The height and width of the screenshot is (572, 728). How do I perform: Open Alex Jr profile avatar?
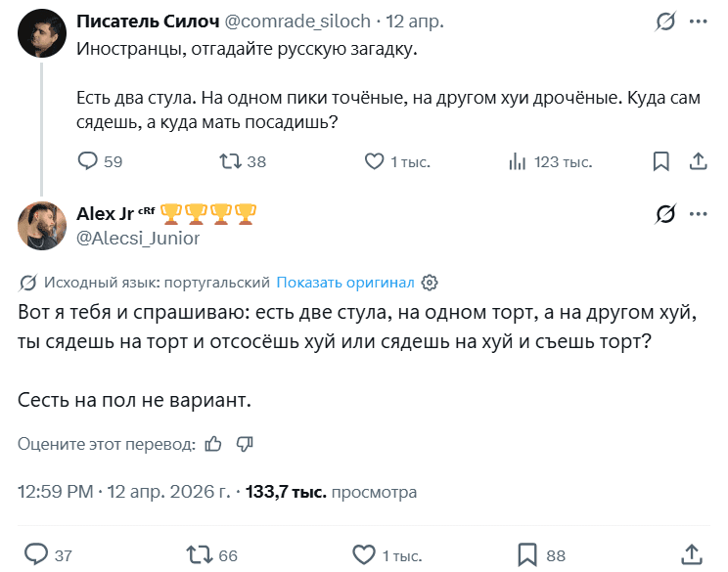point(41,226)
